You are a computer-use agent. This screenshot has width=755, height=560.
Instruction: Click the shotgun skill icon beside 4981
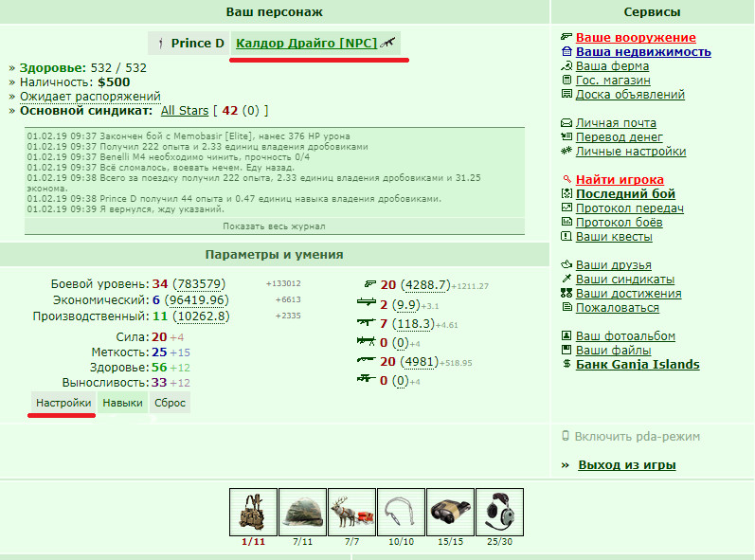pos(366,360)
